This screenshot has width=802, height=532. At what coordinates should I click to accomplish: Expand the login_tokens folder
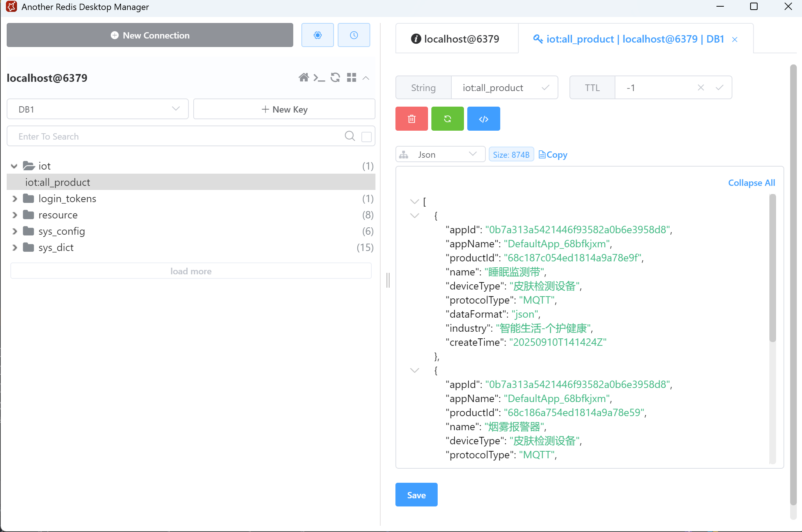click(x=14, y=199)
